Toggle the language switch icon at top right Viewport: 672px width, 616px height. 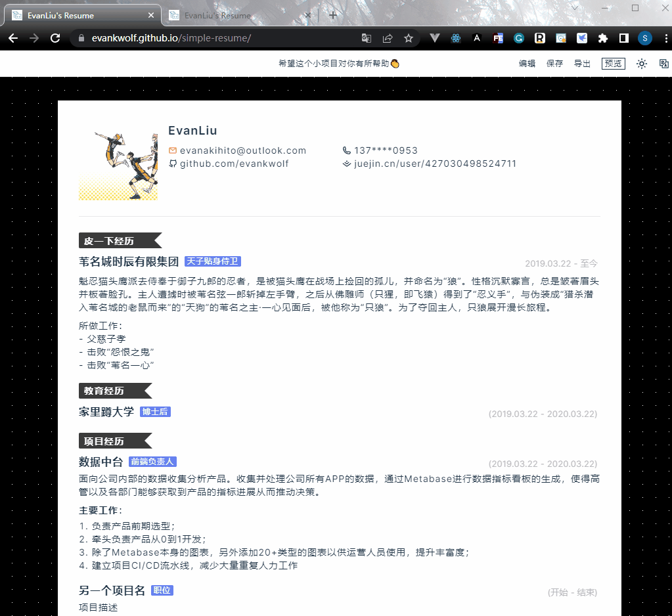tap(663, 63)
